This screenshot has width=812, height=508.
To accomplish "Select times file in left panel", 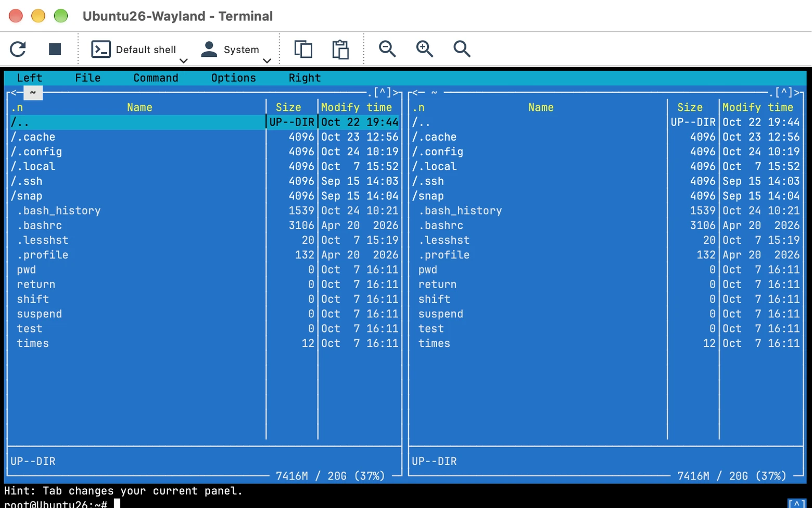I will (204, 344).
